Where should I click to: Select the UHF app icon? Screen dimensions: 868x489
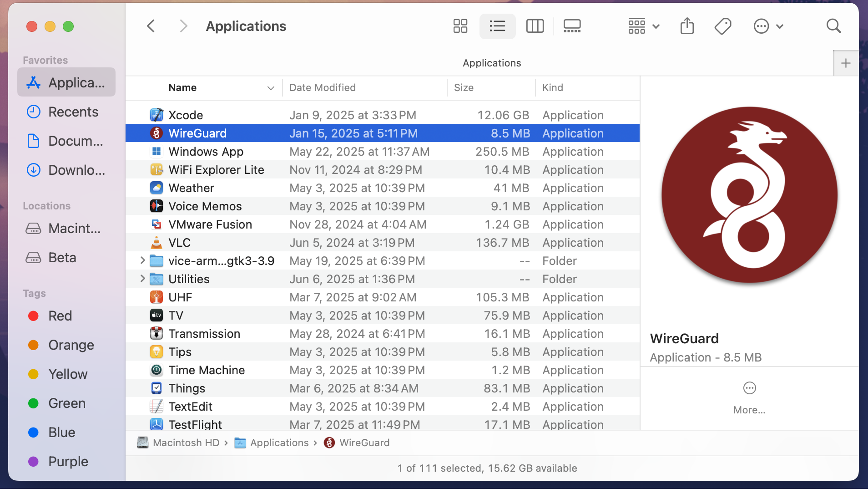click(x=156, y=297)
